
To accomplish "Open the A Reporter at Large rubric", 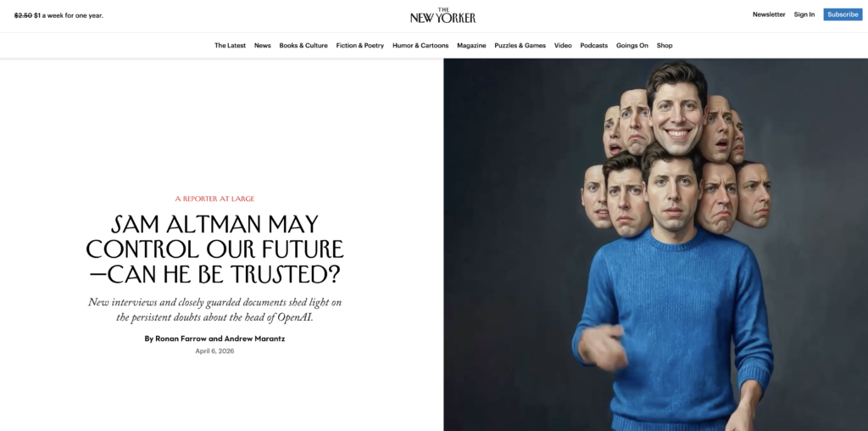I will 214,199.
